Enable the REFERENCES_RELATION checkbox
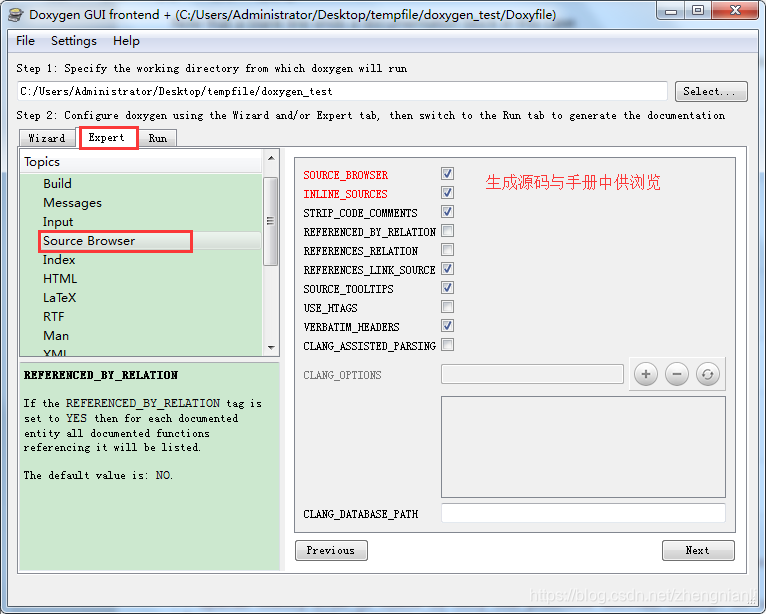This screenshot has width=766, height=614. tap(447, 250)
